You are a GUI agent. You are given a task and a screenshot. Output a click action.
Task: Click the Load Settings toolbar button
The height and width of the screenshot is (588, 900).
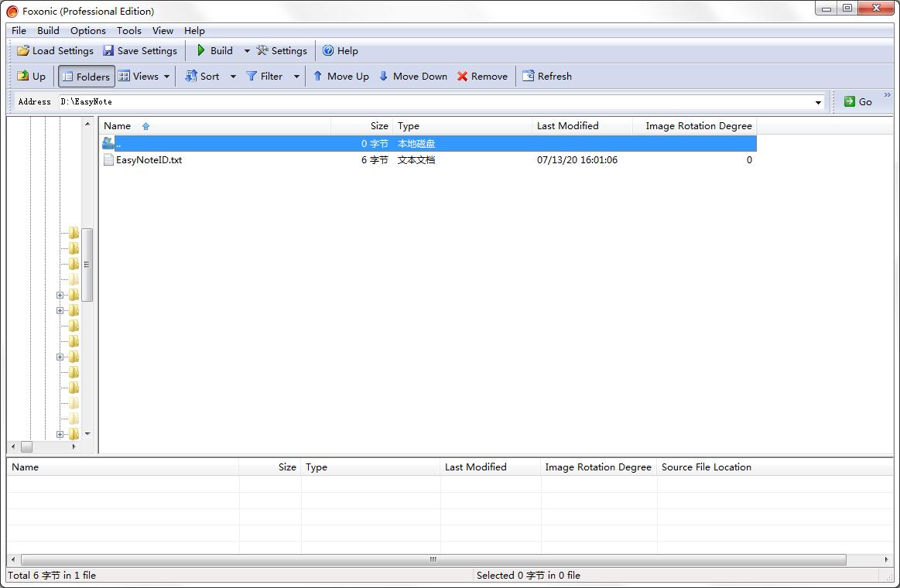[x=55, y=50]
